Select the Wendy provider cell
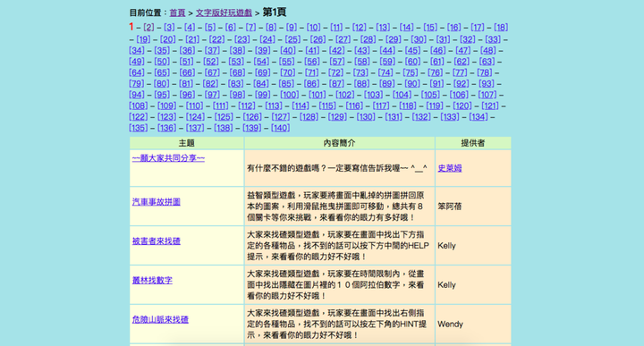The width and height of the screenshot is (644, 346). 473,325
